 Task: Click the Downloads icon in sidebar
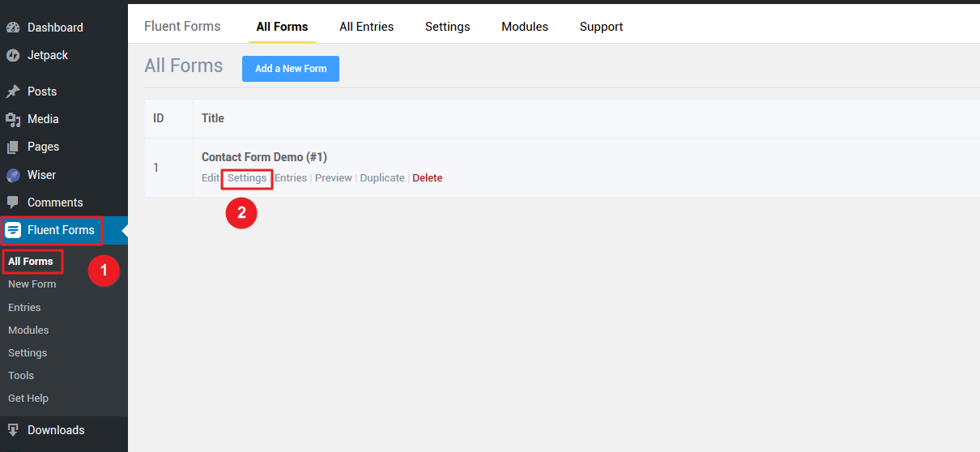pyautogui.click(x=13, y=430)
